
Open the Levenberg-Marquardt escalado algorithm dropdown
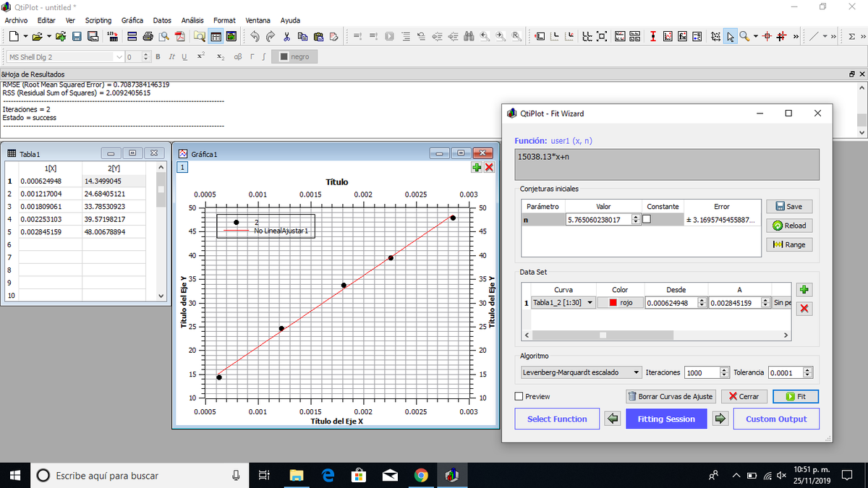(581, 372)
